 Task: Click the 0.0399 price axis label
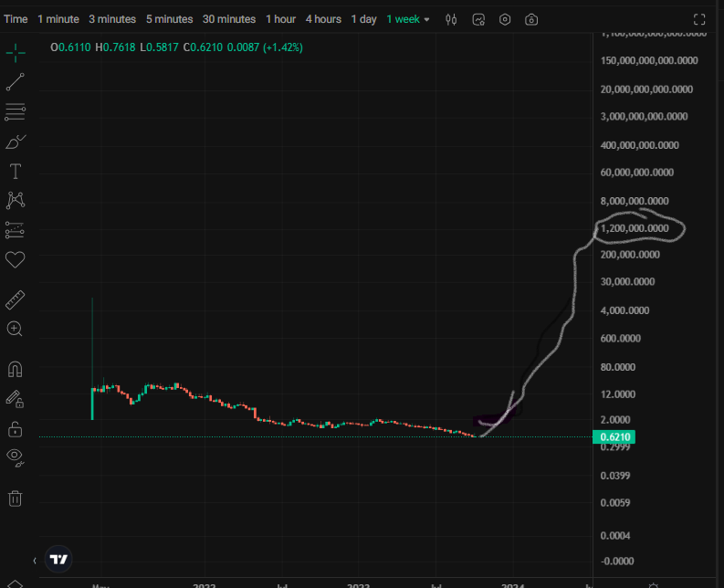615,476
